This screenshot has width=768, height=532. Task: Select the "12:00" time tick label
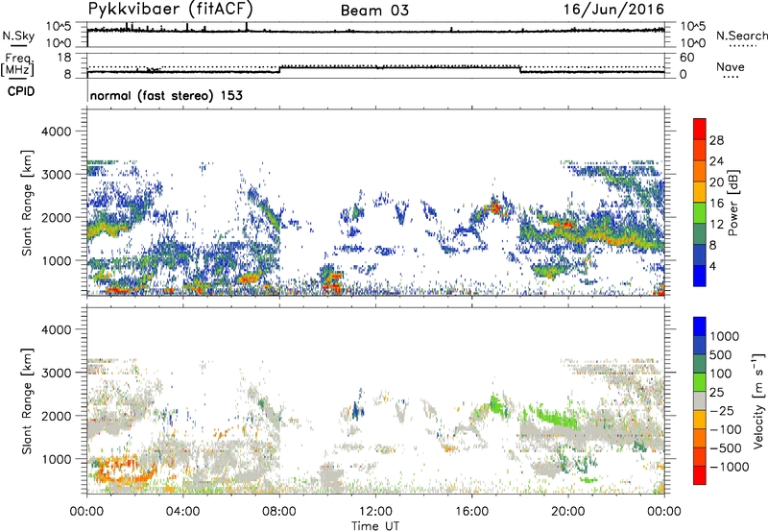pyautogui.click(x=375, y=512)
